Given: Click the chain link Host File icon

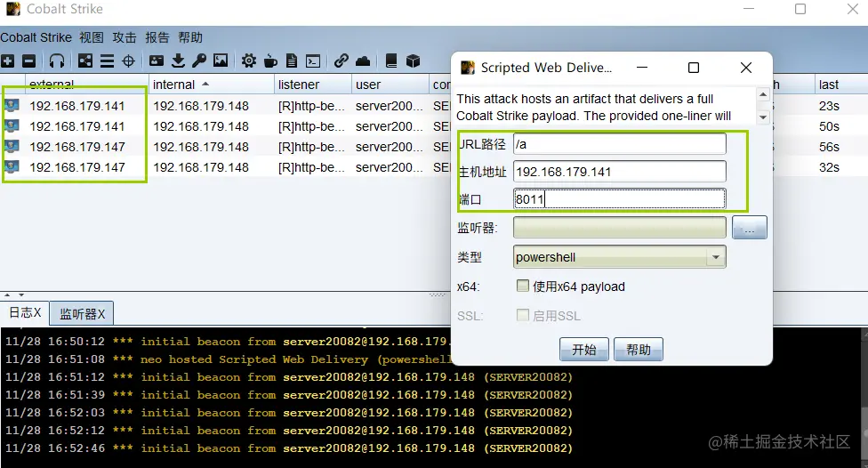Looking at the screenshot, I should (x=341, y=61).
